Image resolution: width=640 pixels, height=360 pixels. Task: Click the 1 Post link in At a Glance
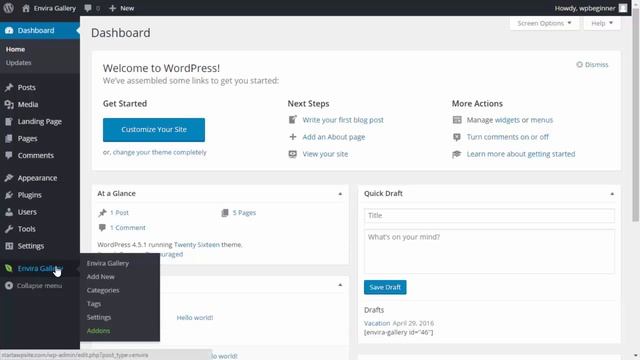119,213
